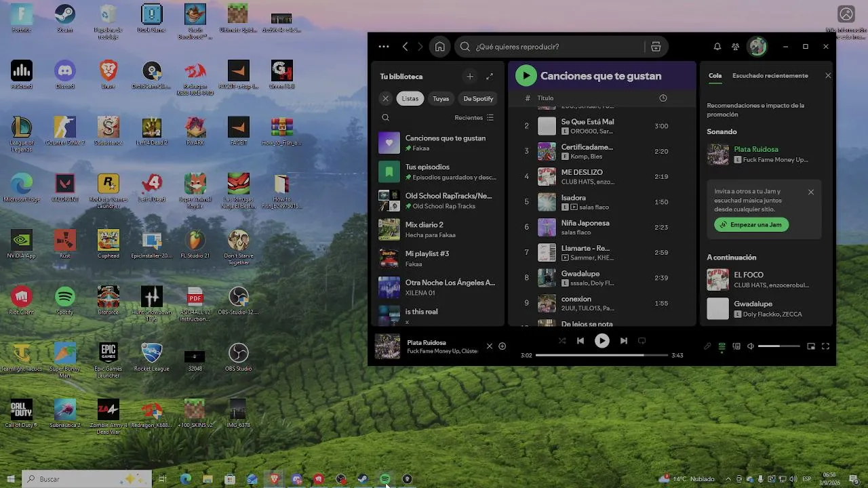Skip to the previous track

pos(580,341)
